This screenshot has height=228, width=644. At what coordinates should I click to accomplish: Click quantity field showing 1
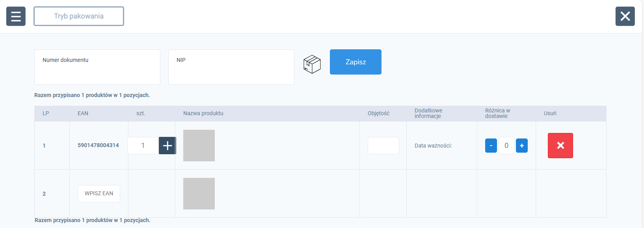click(x=143, y=146)
